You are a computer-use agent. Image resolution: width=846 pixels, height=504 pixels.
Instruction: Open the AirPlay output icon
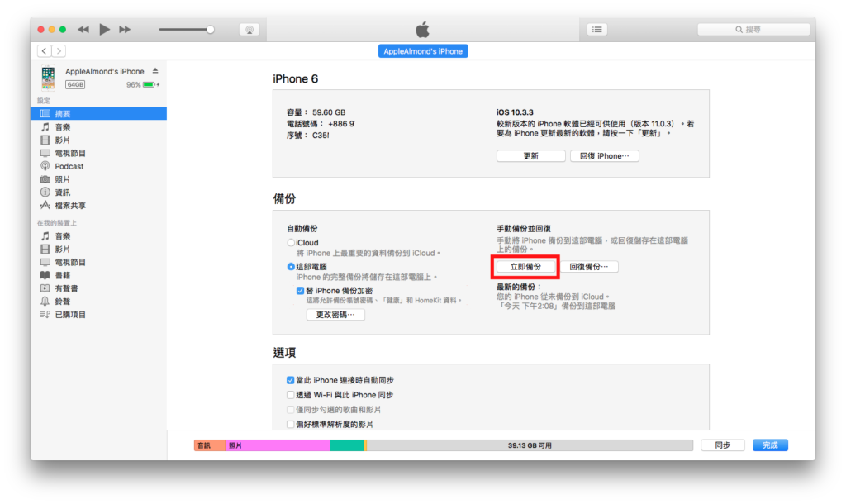[x=250, y=30]
